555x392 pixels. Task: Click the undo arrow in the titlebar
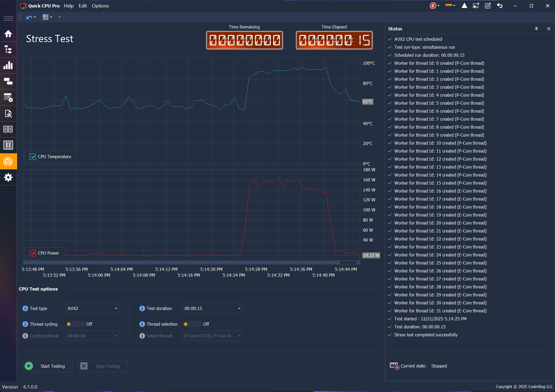[500, 5]
